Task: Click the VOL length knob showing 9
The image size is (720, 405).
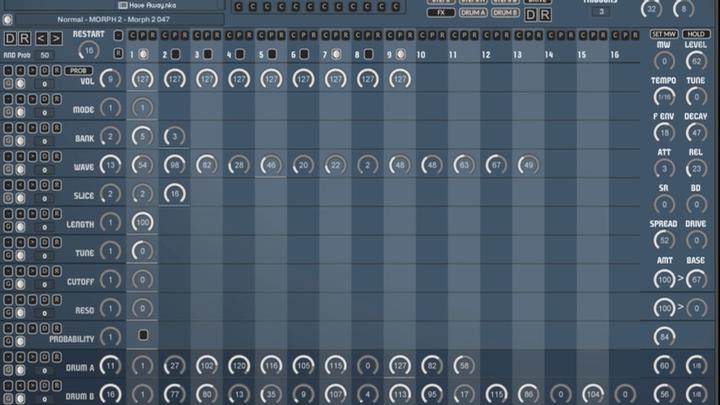Action: coord(110,79)
